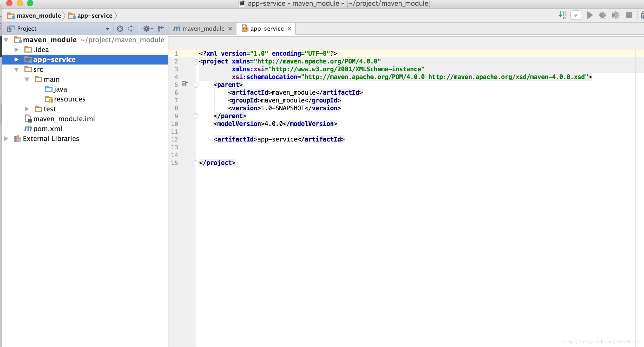Select the java source folder
Screen dimensions: 644x347
56,89
